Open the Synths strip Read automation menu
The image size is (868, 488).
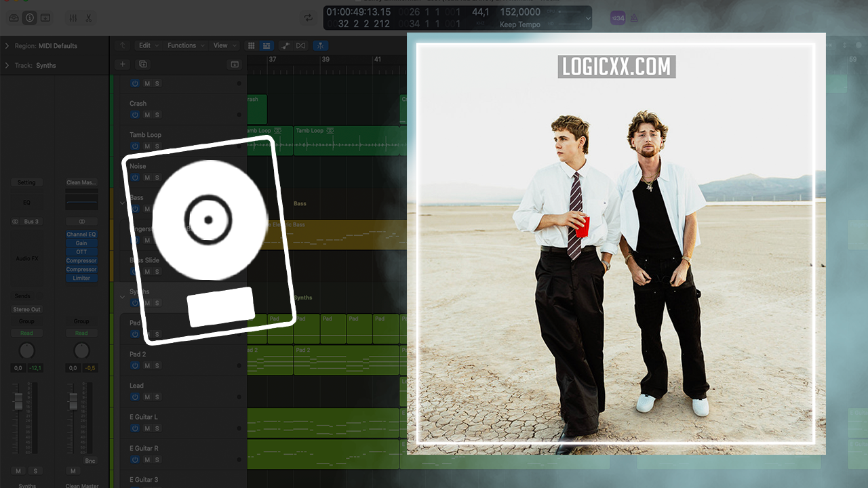[x=26, y=333]
